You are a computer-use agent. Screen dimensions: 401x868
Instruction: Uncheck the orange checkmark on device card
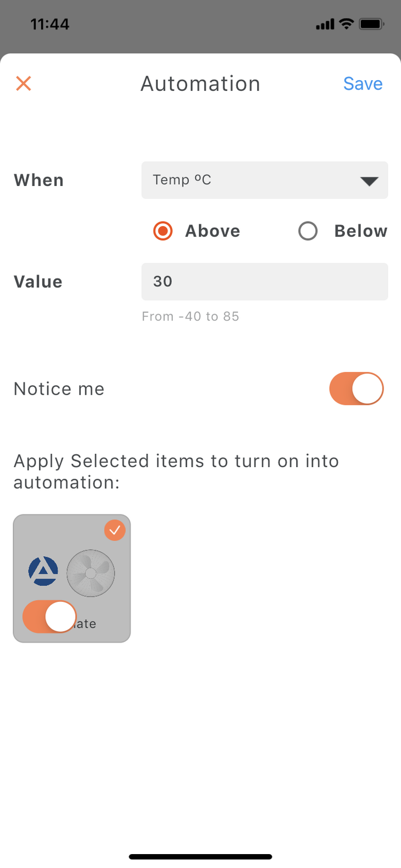[x=115, y=531]
